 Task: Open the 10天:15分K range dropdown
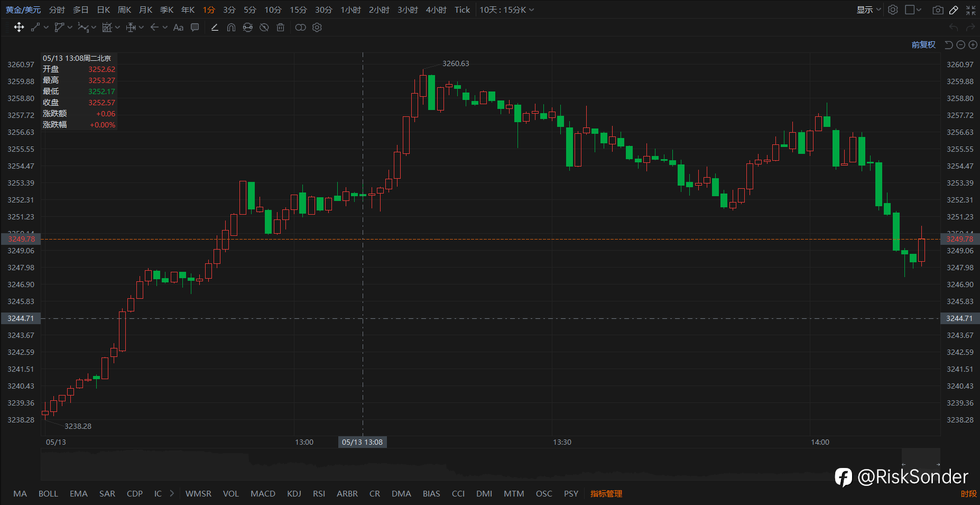point(506,10)
